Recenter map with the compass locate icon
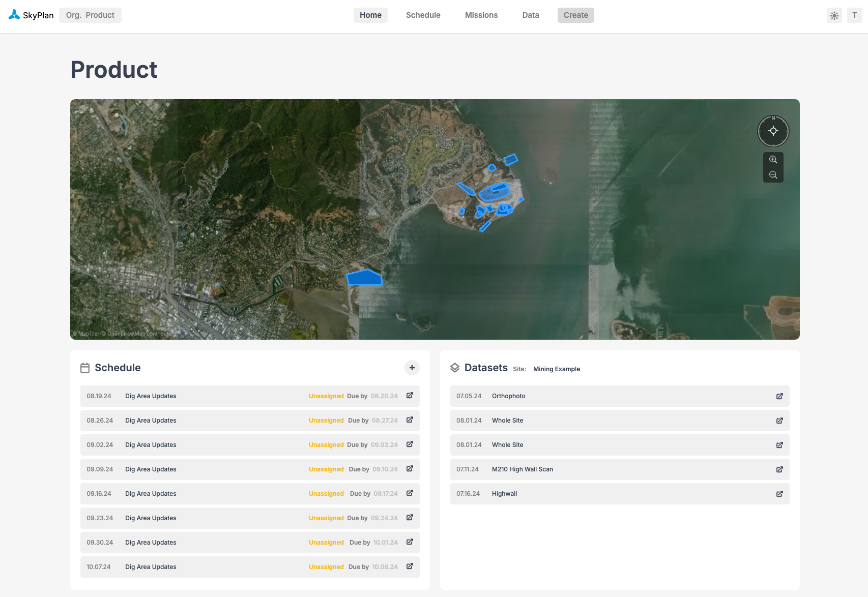 tap(773, 131)
